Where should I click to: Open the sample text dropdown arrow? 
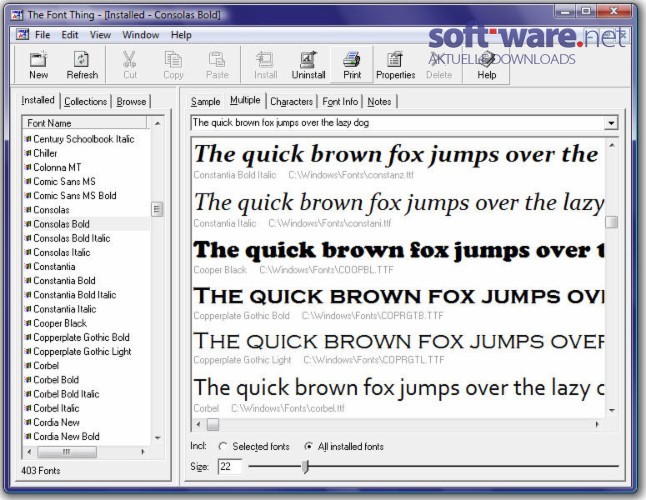click(x=611, y=123)
